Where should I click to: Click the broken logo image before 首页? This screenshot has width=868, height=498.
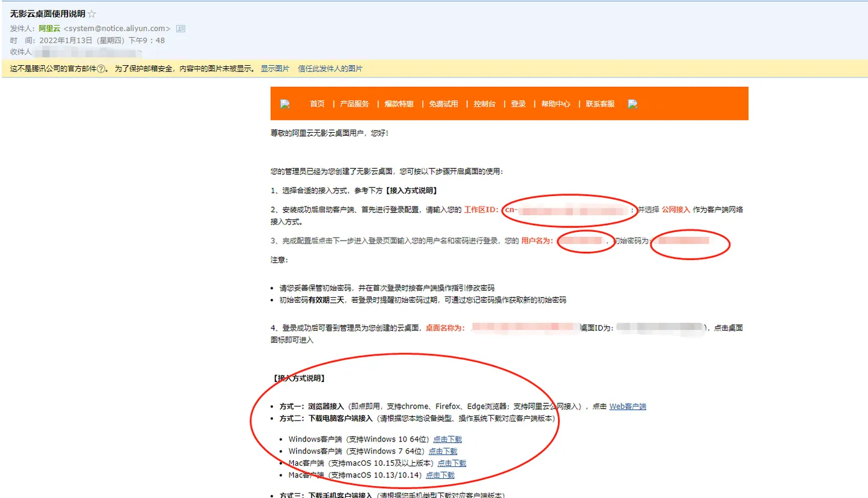285,104
